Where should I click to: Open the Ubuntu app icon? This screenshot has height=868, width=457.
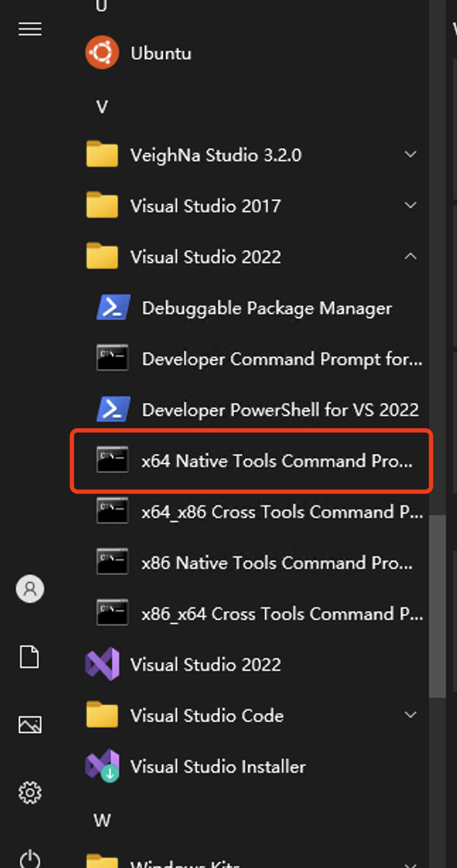[x=102, y=53]
